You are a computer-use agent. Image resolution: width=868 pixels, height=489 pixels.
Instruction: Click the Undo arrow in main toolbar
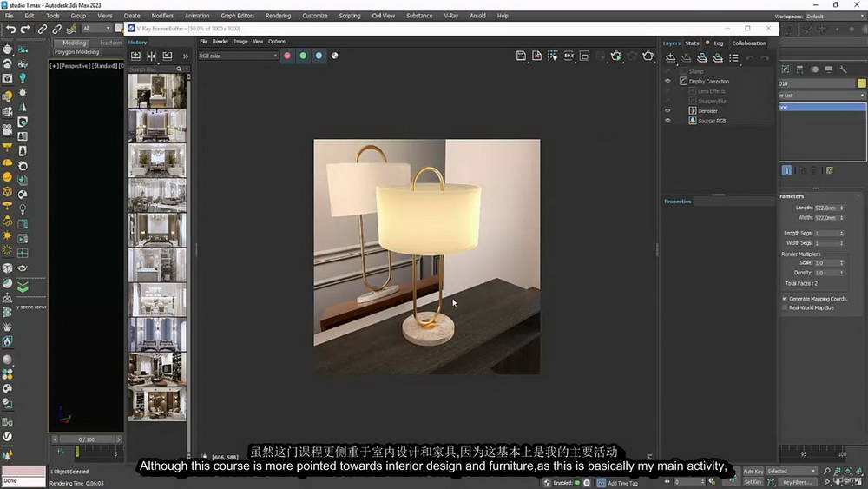click(10, 29)
